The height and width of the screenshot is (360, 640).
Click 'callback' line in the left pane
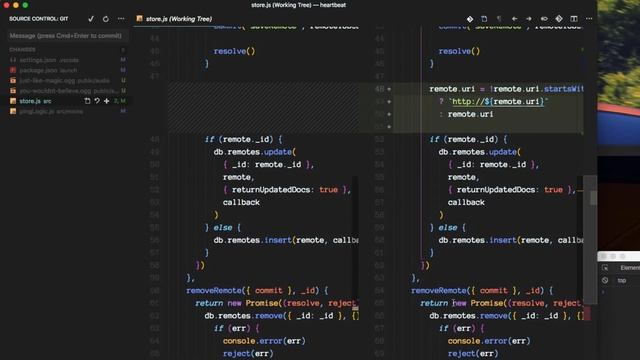pos(241,202)
